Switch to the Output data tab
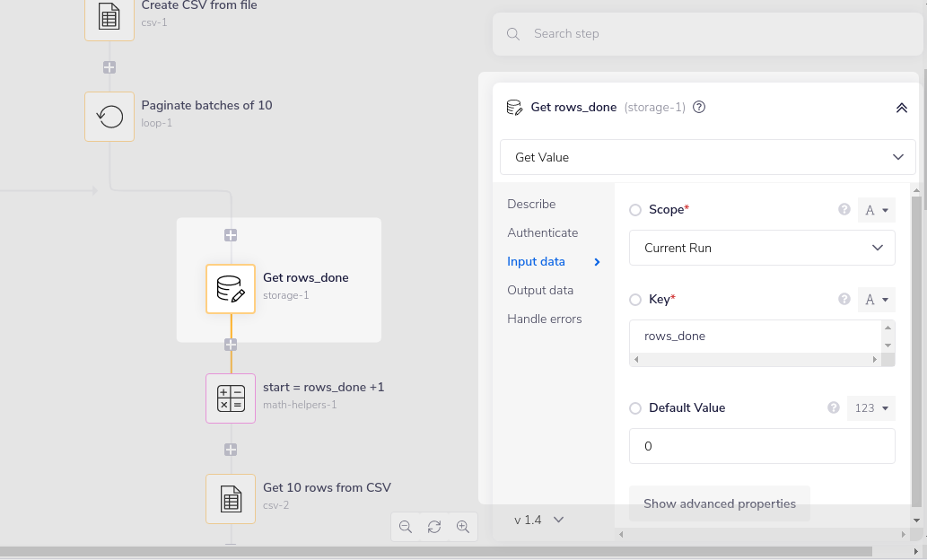927x560 pixels. pos(539,290)
